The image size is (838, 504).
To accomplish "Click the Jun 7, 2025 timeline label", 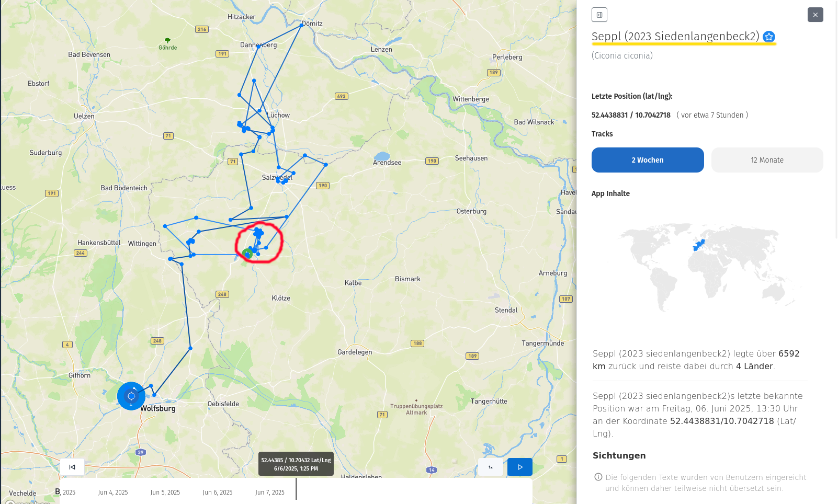I will (270, 492).
